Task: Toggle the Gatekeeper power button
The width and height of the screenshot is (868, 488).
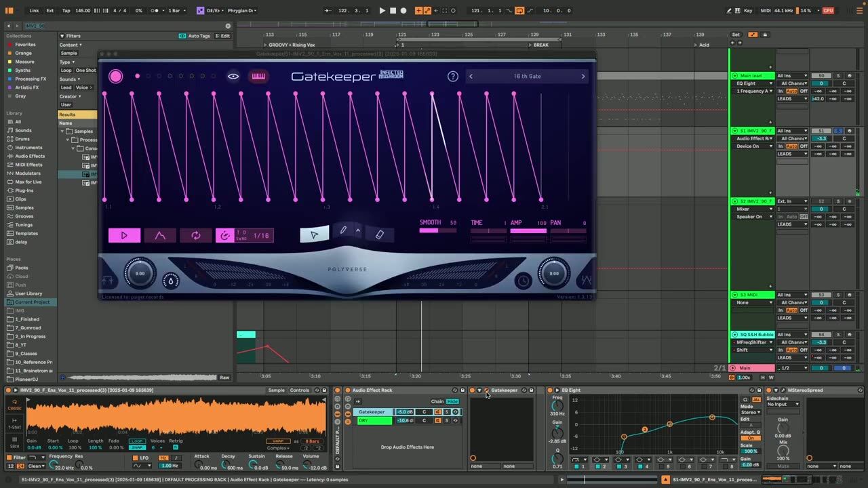Action: pyautogui.click(x=116, y=77)
